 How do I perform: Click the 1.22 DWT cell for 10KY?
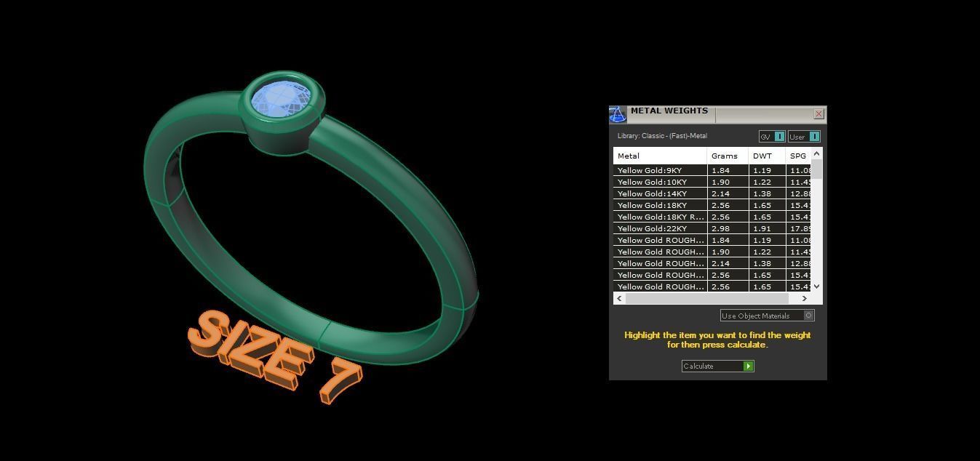click(767, 182)
